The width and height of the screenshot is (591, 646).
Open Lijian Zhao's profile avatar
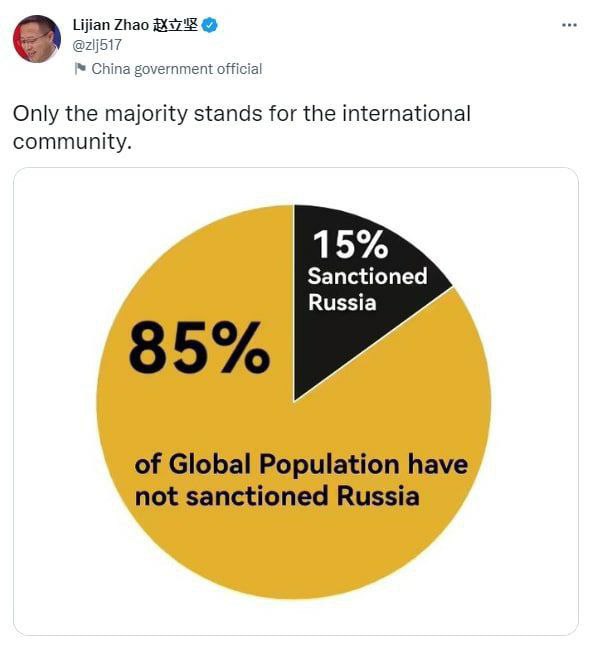point(37,39)
